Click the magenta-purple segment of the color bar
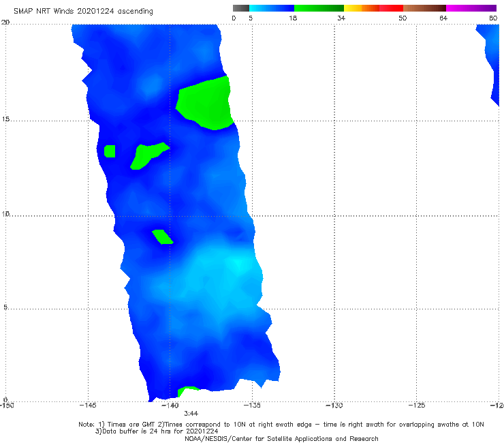Screen dimensions: 504x443 coord(471,8)
